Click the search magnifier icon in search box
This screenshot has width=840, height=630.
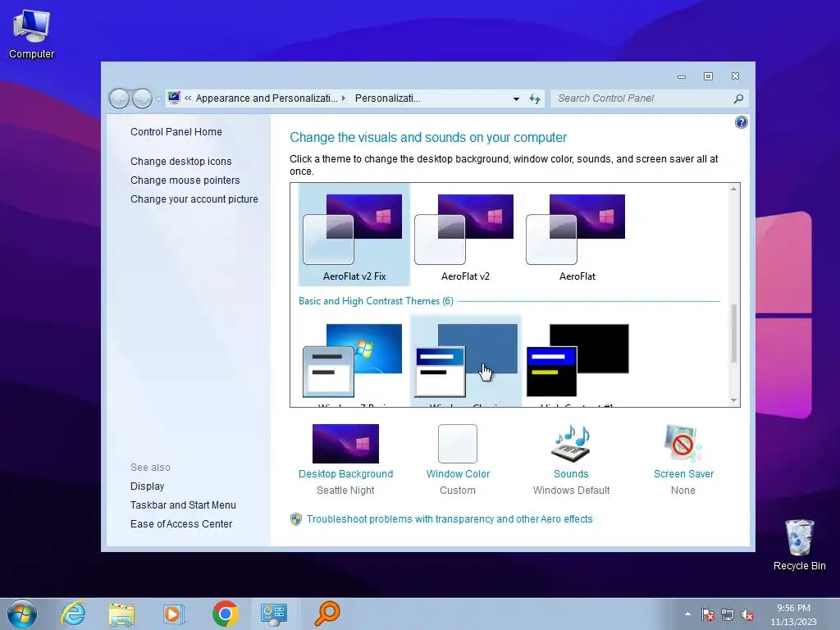[738, 98]
